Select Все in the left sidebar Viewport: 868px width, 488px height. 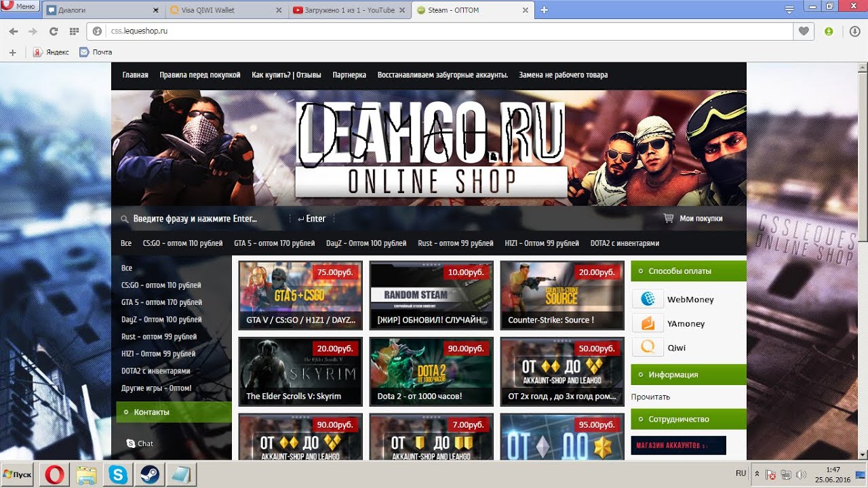click(127, 268)
